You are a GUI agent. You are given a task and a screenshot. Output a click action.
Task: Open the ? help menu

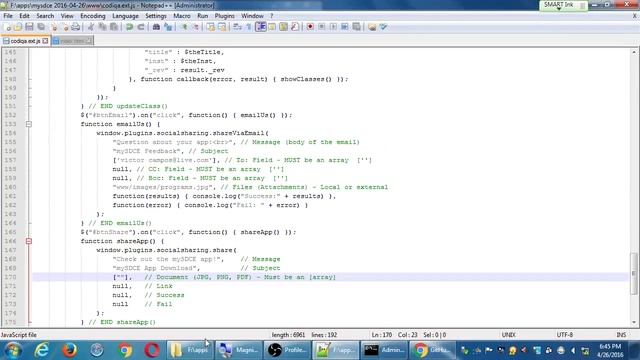(271, 16)
